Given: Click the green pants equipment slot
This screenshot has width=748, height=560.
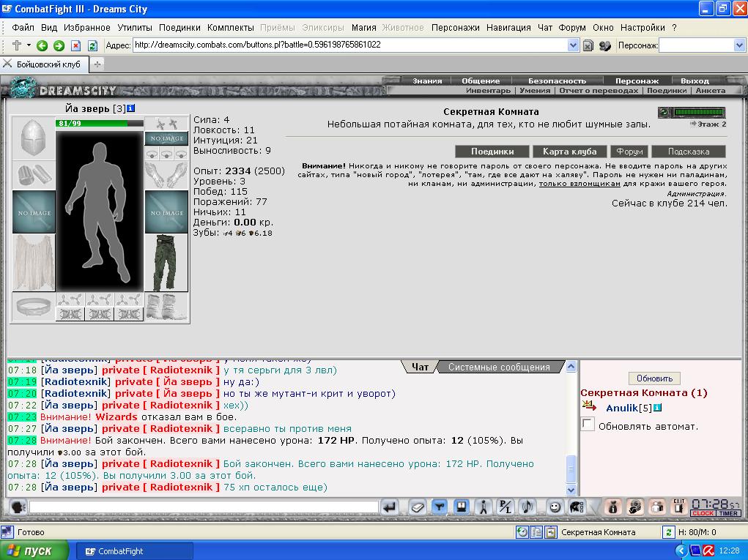Looking at the screenshot, I should [166, 263].
